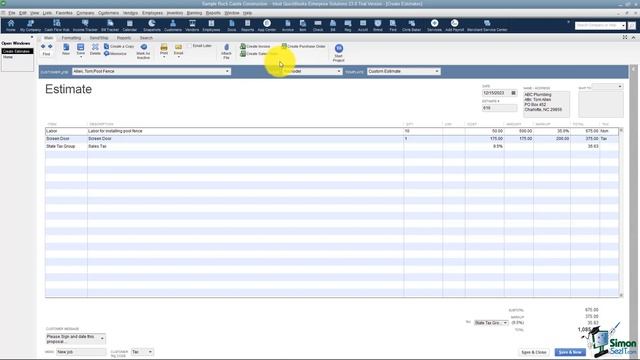Open My Company icon
Viewport: 640px width, 360px height.
30,25
